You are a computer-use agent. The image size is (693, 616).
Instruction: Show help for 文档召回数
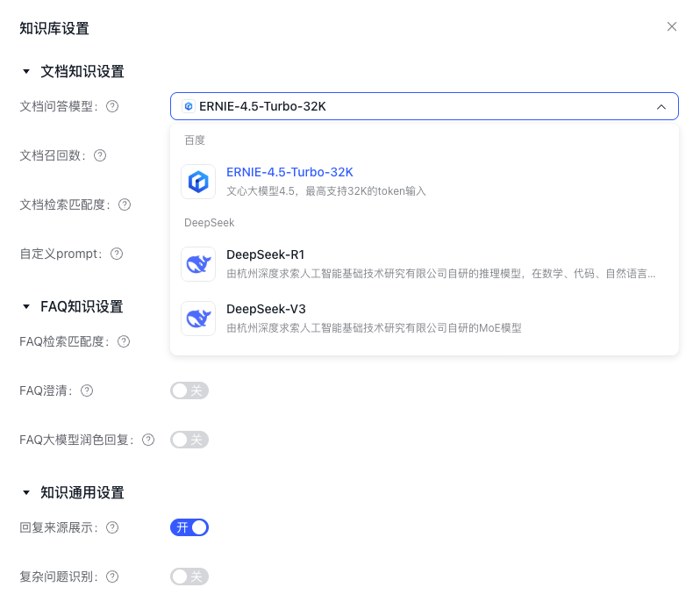100,155
